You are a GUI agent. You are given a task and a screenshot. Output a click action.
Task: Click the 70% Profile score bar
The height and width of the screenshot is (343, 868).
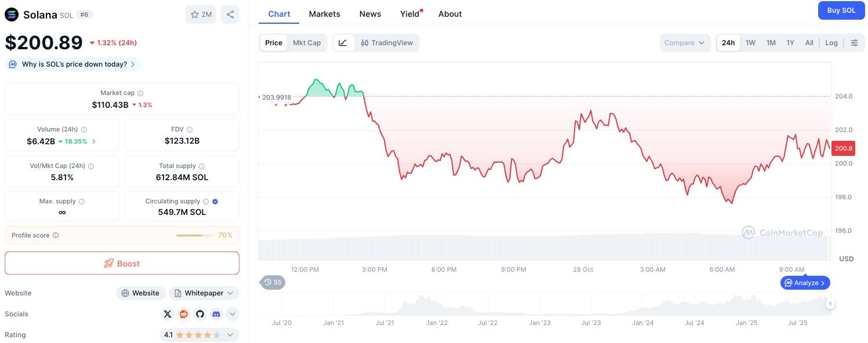click(x=195, y=235)
